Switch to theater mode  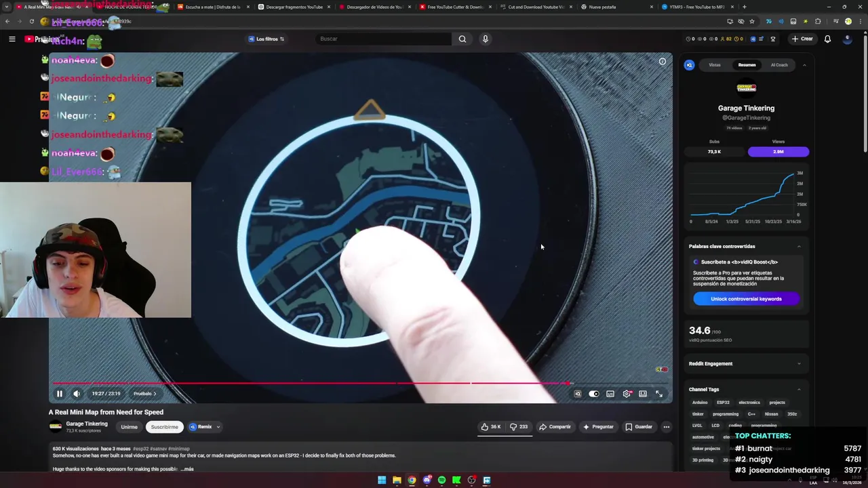click(x=643, y=394)
